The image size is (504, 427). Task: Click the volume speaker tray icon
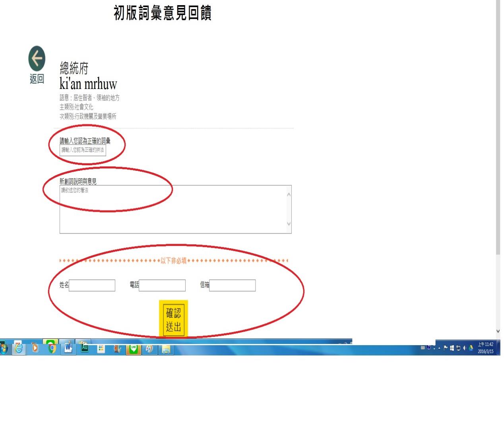pos(465,348)
